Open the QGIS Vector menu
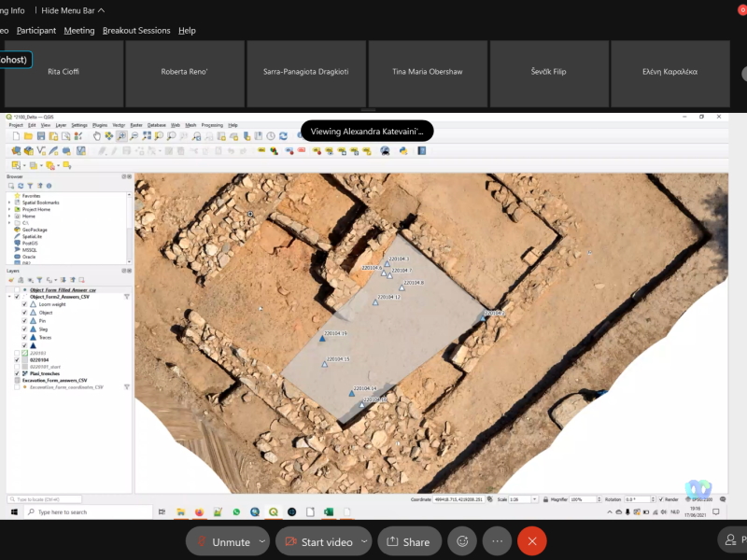 pos(119,125)
